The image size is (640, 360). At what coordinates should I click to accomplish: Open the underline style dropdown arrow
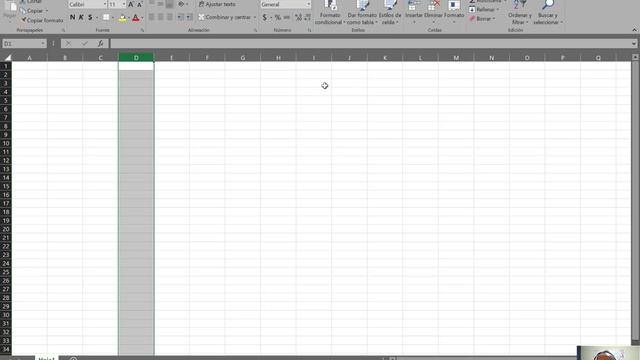[x=97, y=18]
